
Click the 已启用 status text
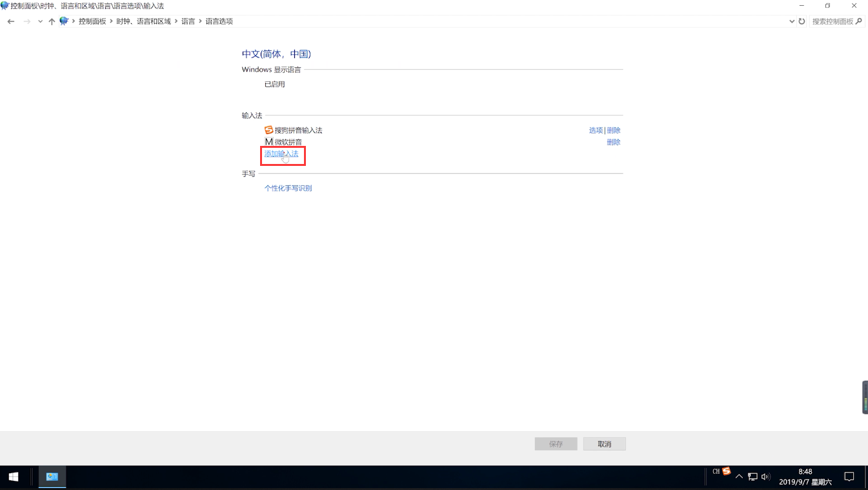pyautogui.click(x=274, y=85)
